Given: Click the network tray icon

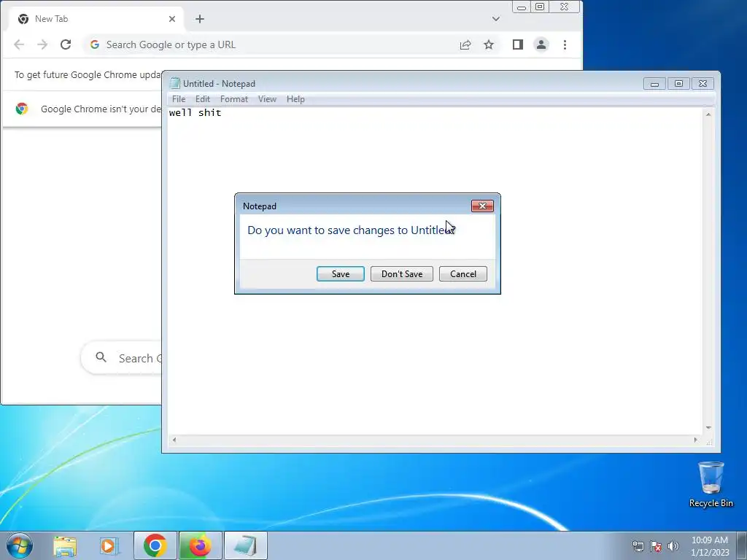Looking at the screenshot, I should point(638,546).
